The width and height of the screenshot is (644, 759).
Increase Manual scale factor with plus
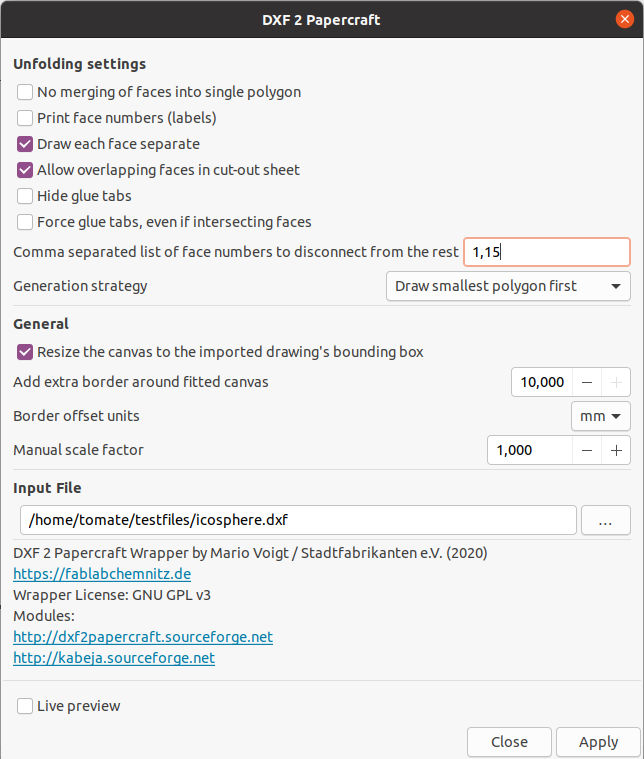click(x=616, y=451)
